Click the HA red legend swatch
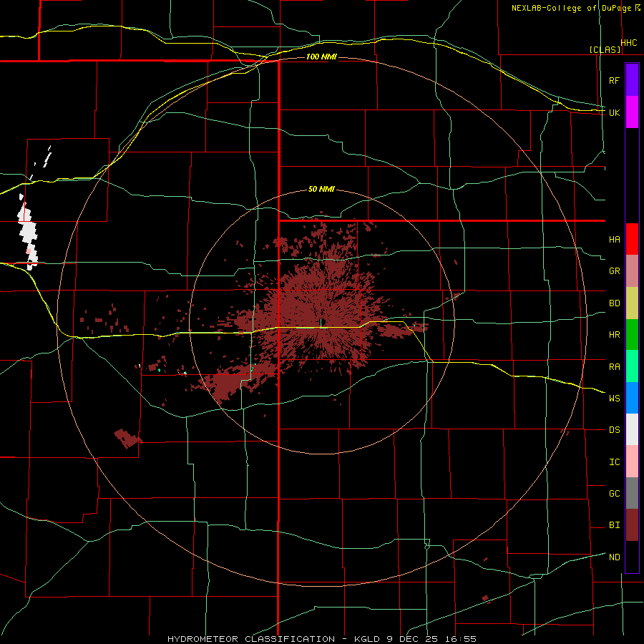 coord(632,239)
